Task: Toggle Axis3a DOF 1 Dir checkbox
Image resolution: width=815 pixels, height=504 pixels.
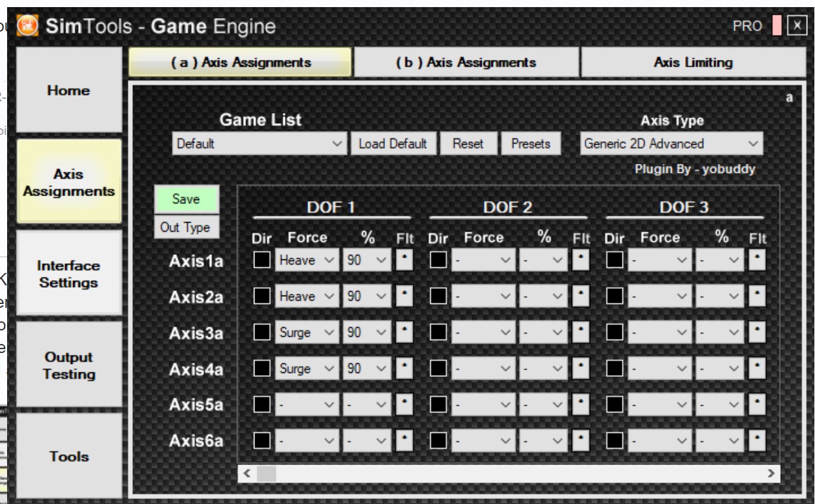Action: point(262,332)
